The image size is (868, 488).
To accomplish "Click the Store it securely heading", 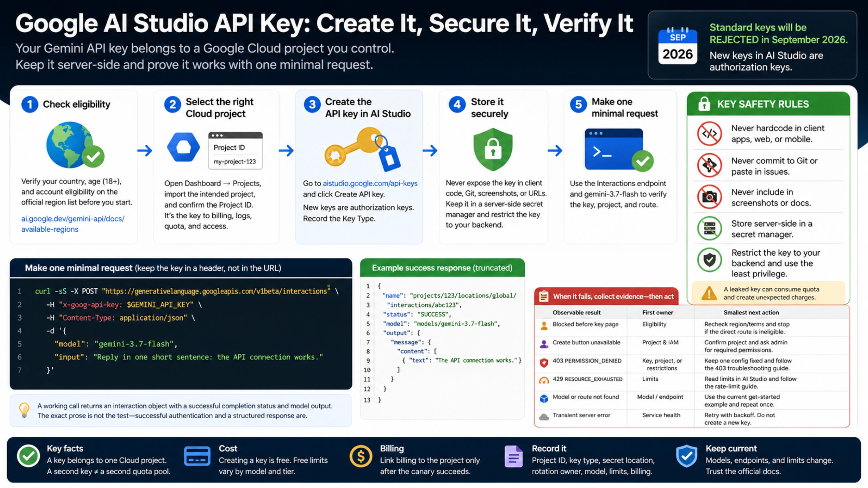I will point(489,107).
